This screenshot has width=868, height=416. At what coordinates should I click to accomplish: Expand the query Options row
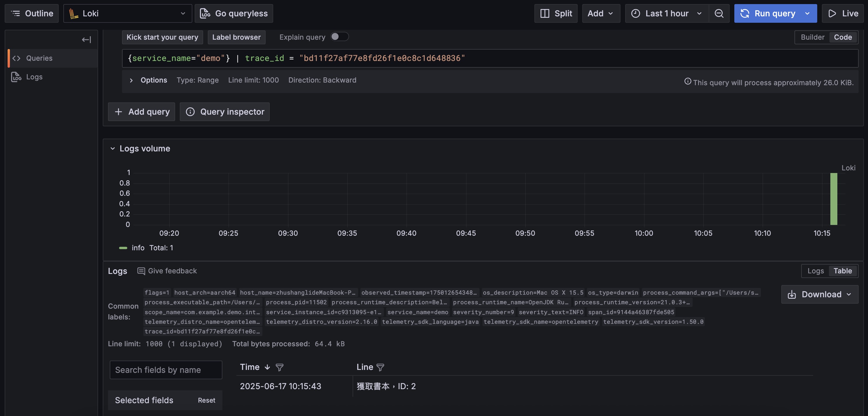(131, 80)
